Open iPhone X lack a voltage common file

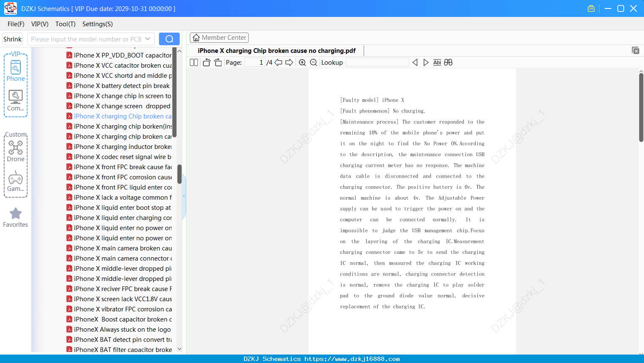pos(119,198)
